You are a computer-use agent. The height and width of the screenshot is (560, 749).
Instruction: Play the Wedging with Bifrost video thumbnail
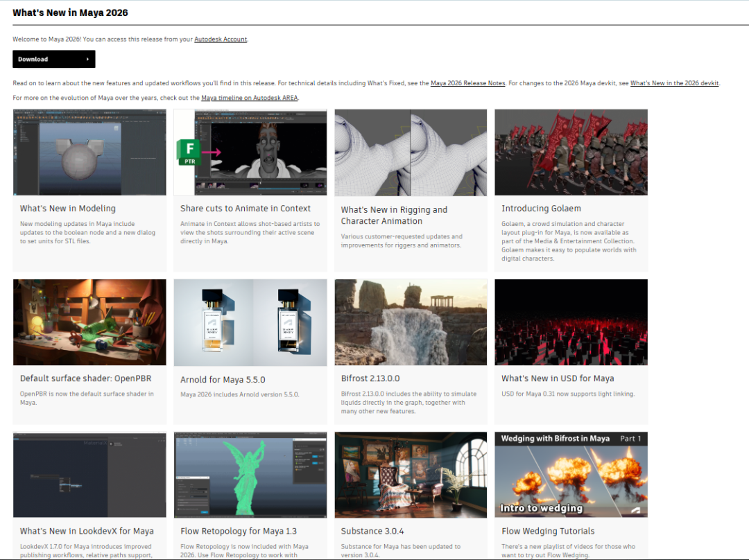[x=571, y=475]
